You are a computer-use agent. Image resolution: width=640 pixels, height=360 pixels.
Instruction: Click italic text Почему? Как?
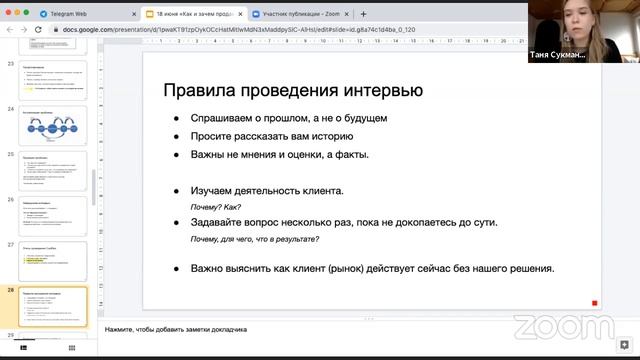click(216, 207)
